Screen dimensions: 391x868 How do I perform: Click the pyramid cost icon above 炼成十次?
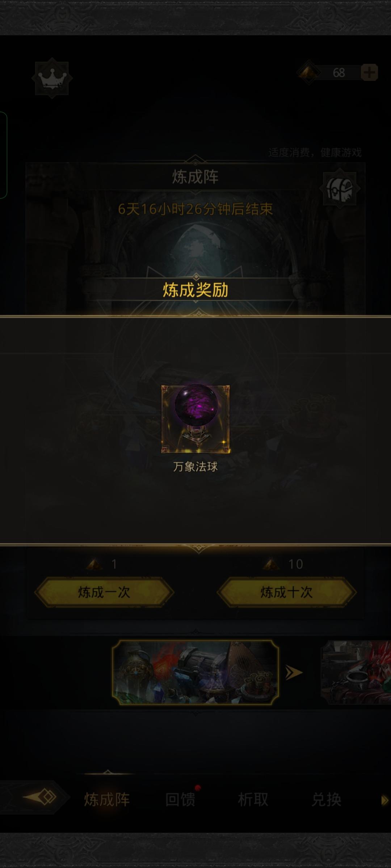(x=271, y=564)
